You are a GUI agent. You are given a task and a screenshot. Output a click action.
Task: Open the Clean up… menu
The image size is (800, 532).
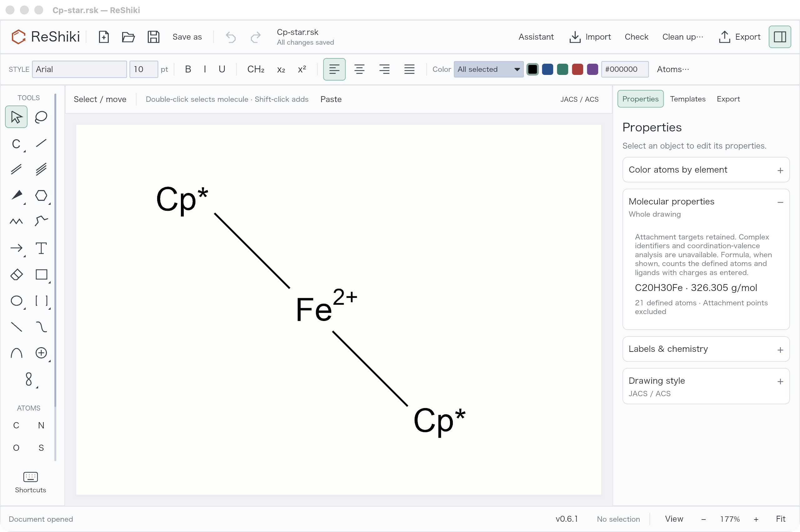(x=682, y=37)
